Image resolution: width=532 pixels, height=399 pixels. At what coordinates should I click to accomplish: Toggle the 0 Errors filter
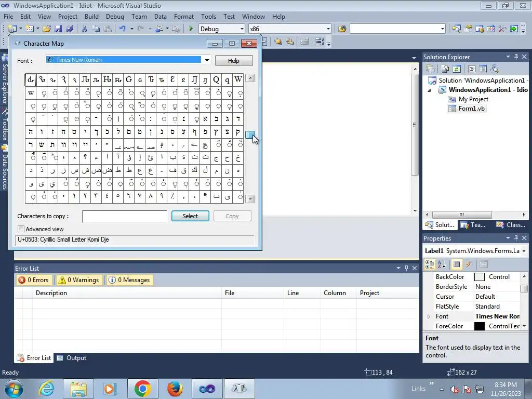(x=34, y=280)
